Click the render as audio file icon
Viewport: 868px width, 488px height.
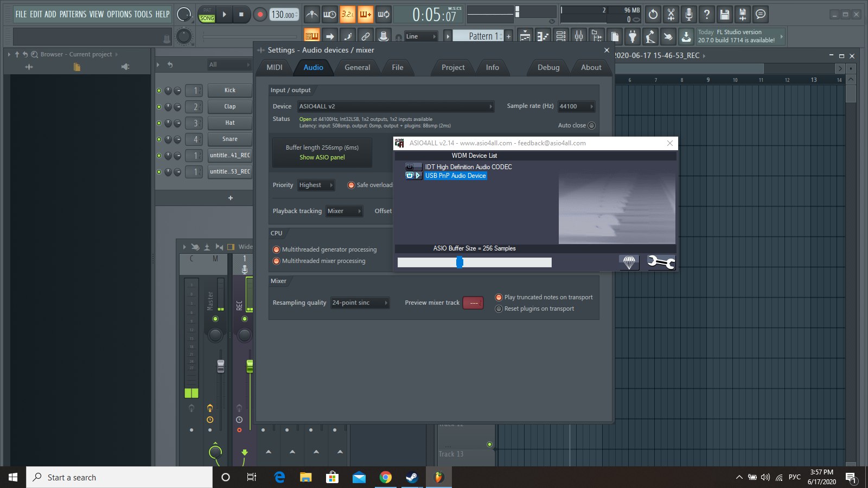(743, 15)
